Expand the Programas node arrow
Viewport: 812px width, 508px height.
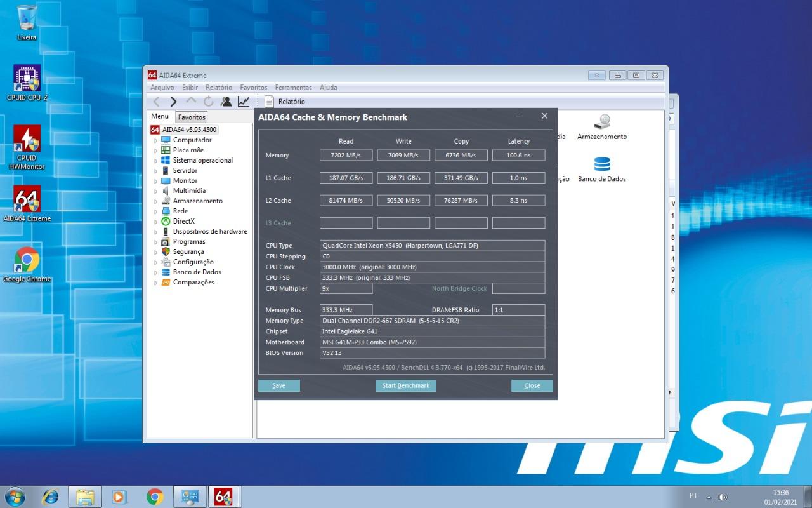click(x=156, y=242)
